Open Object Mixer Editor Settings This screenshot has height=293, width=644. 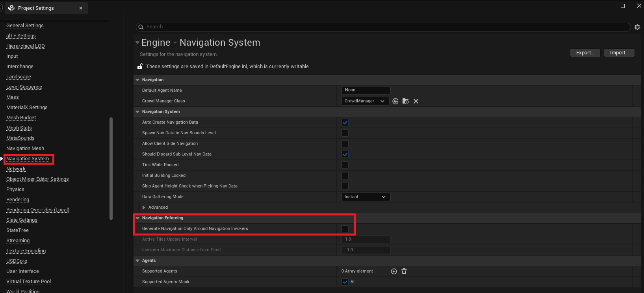37,179
